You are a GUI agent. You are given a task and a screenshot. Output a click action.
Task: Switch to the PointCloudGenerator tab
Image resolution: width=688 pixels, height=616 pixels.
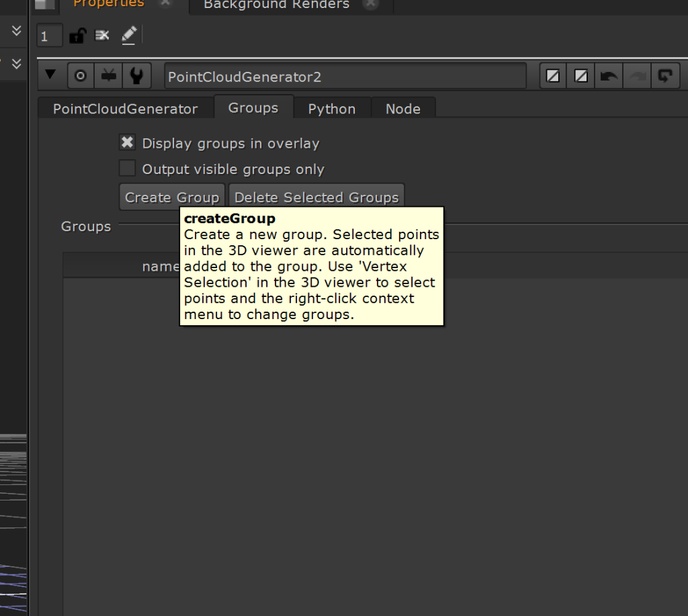pyautogui.click(x=126, y=108)
